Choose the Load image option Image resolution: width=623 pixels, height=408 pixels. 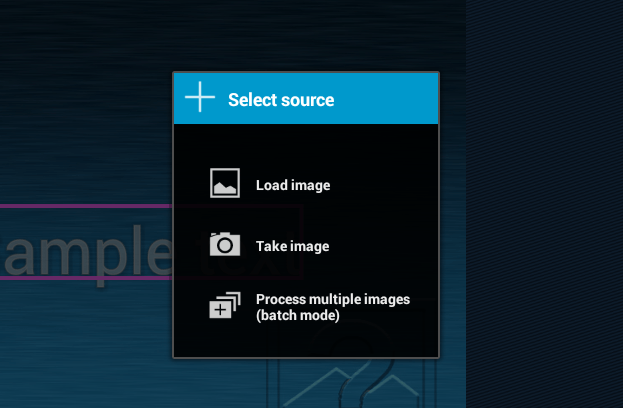point(306,185)
